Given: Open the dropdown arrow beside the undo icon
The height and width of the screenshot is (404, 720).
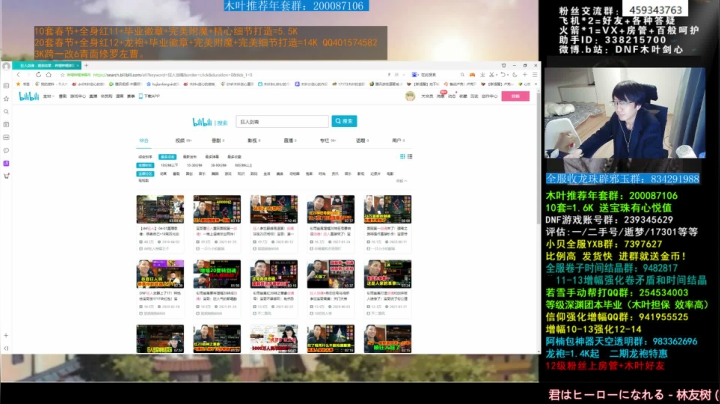Looking at the screenshot, I should click(x=508, y=75).
